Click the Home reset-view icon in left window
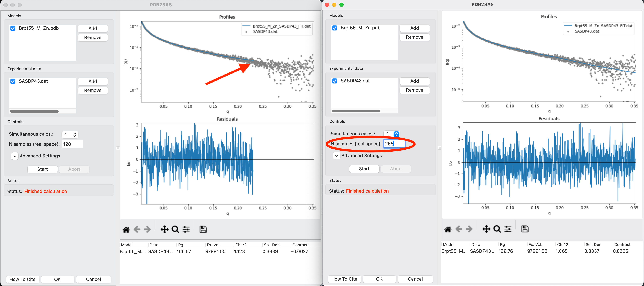Image resolution: width=644 pixels, height=286 pixels. pyautogui.click(x=126, y=229)
